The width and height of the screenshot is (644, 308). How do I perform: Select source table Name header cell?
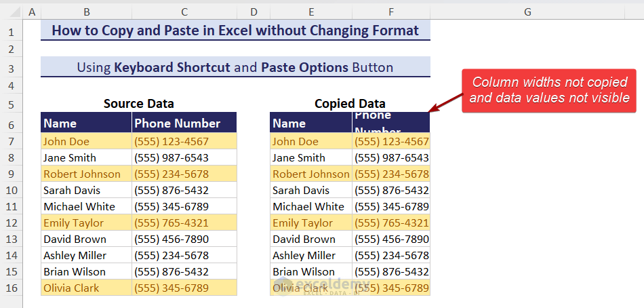(x=86, y=123)
